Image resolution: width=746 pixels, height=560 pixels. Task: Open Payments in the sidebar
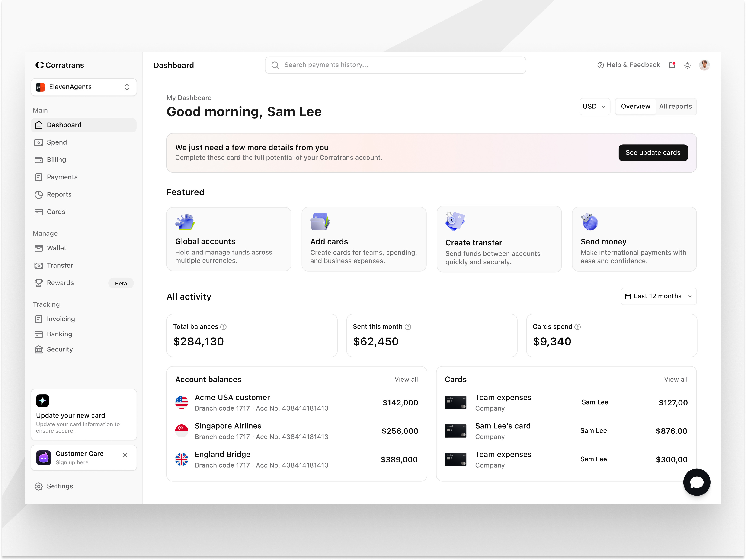pyautogui.click(x=84, y=177)
